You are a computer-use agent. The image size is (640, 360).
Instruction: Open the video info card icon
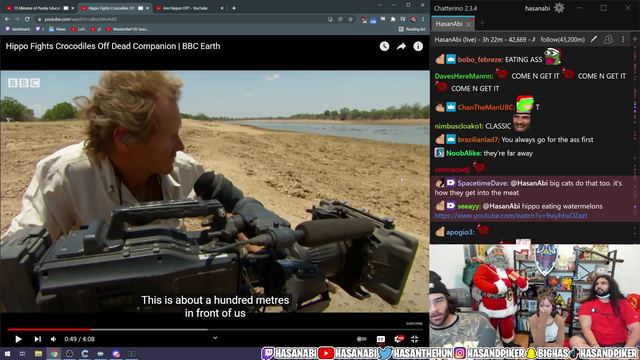click(x=418, y=47)
